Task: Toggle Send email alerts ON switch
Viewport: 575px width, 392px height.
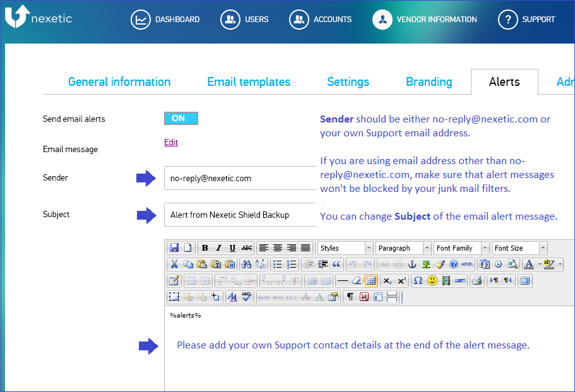Action: point(181,119)
